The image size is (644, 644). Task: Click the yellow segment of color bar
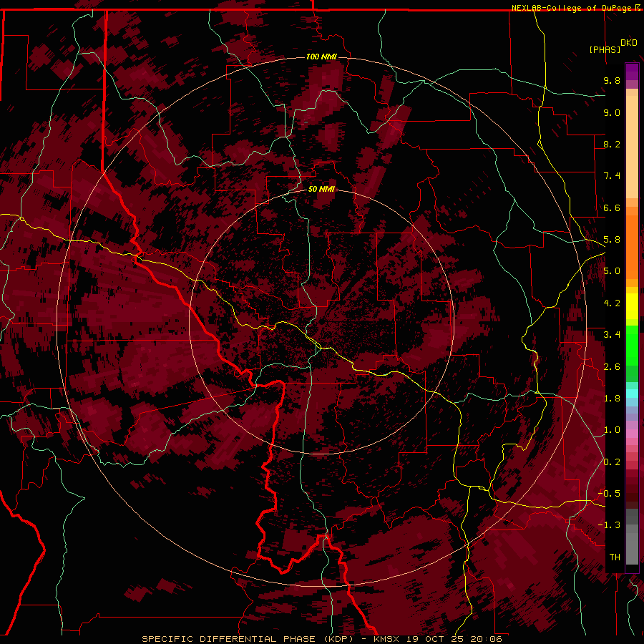point(632,306)
